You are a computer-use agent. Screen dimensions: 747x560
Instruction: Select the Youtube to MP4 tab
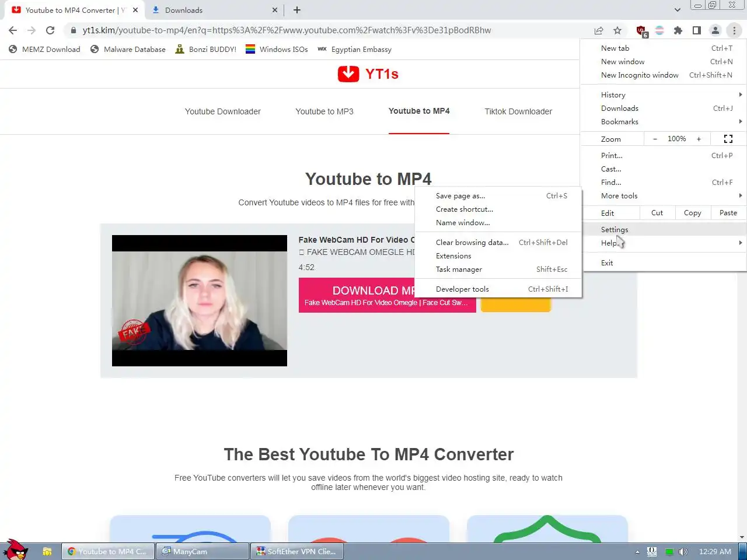pyautogui.click(x=419, y=111)
